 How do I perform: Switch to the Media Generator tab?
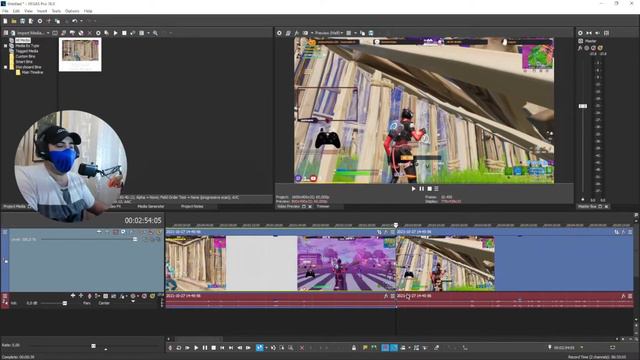point(151,207)
